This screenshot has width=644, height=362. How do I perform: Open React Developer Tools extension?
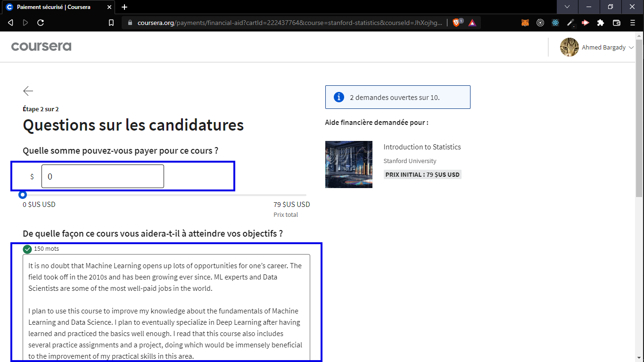[555, 23]
